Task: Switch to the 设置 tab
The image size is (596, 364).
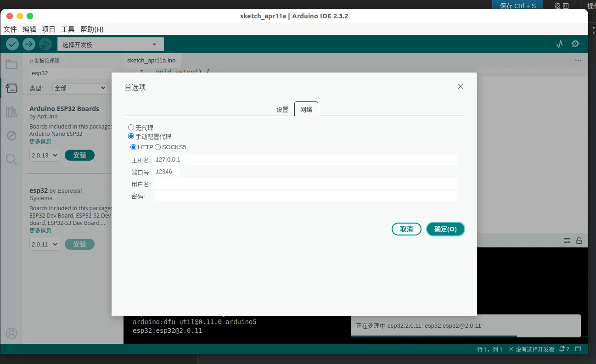Action: pos(282,110)
